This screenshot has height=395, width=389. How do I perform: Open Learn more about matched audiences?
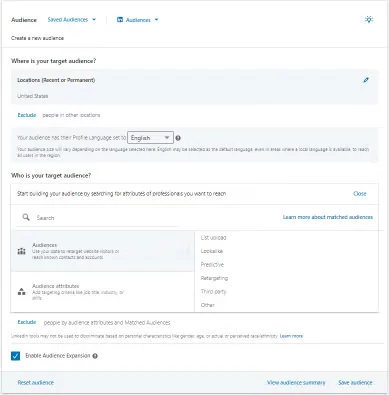[x=328, y=217]
